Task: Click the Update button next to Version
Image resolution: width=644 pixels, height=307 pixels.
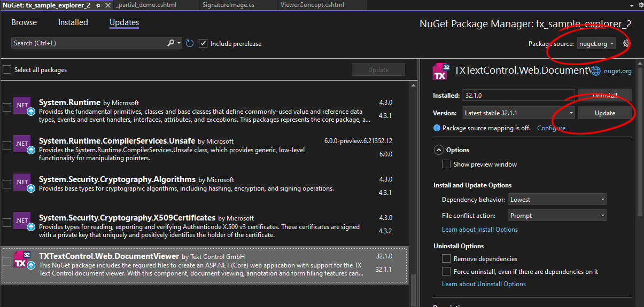Action: (x=604, y=113)
